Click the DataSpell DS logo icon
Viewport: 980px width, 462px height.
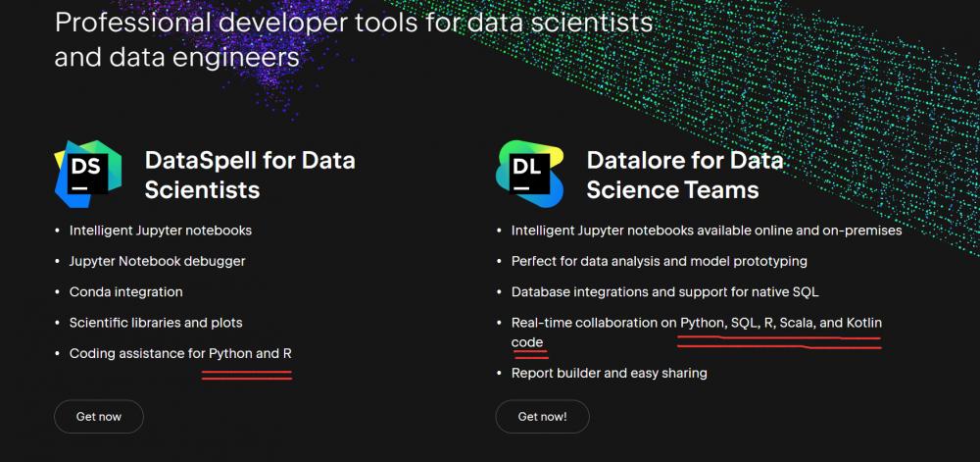point(87,174)
